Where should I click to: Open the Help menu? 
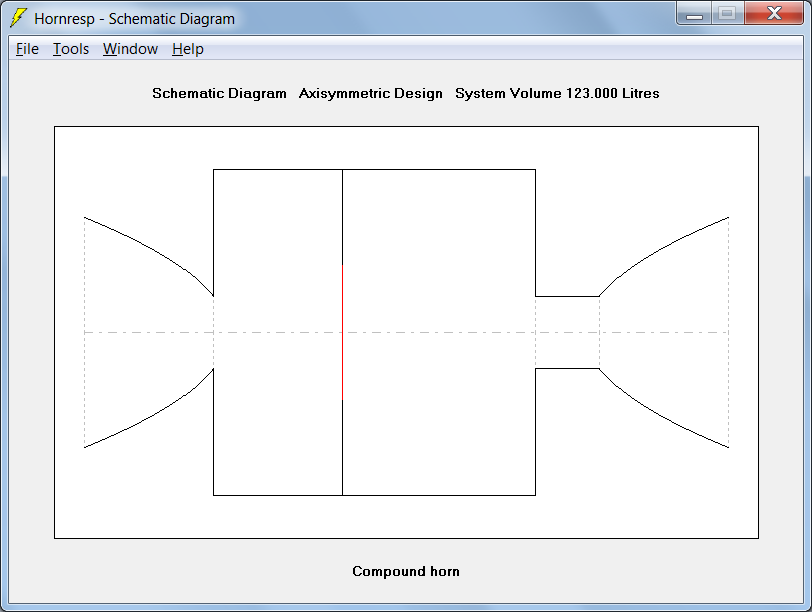click(x=187, y=49)
